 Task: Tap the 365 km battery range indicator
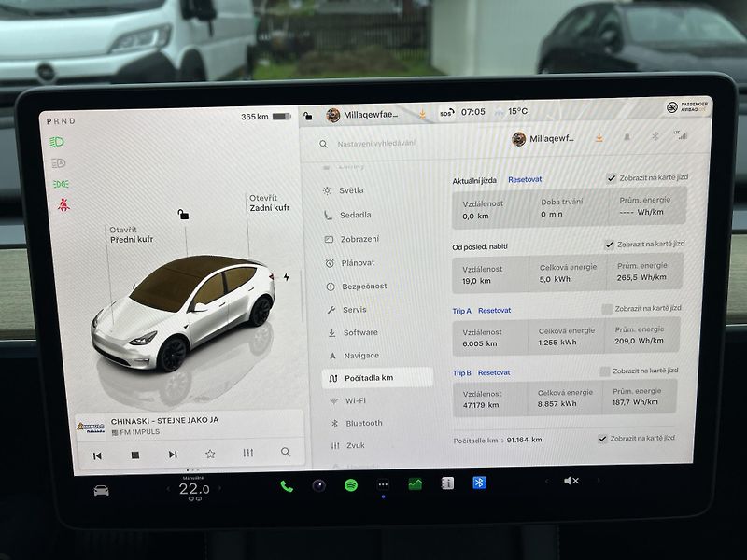pyautogui.click(x=266, y=117)
